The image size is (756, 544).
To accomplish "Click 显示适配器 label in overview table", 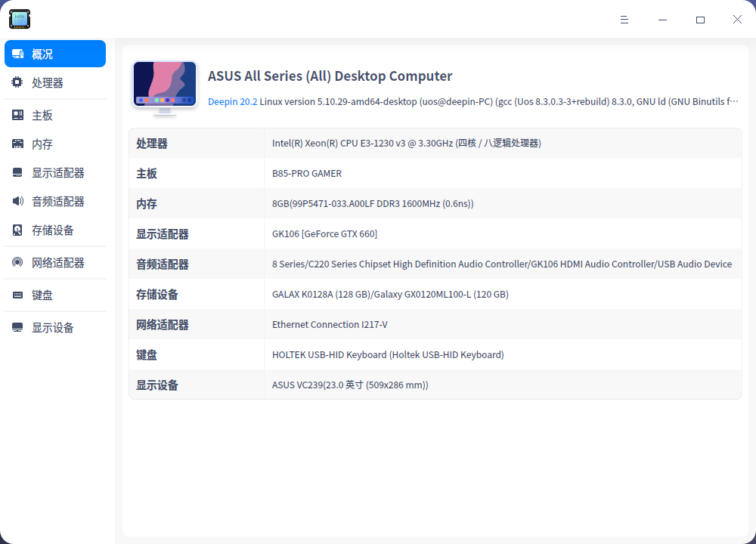I will pyautogui.click(x=163, y=235).
